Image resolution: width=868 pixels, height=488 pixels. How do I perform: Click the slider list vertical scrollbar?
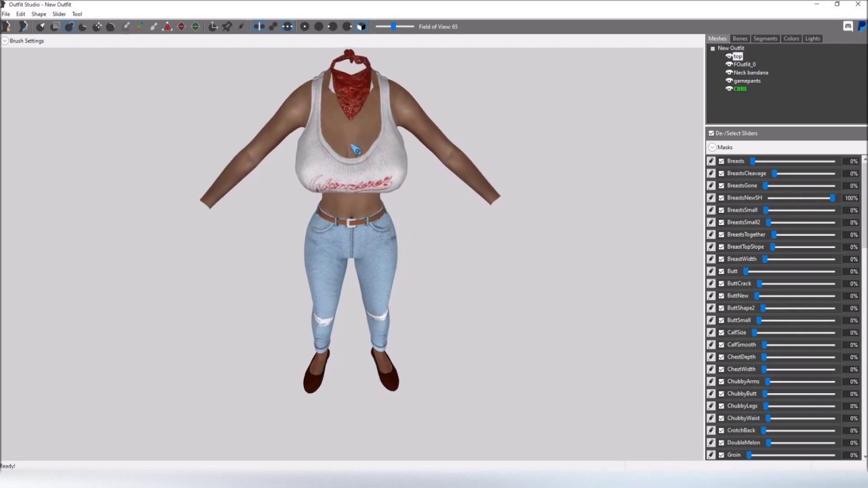click(x=865, y=308)
